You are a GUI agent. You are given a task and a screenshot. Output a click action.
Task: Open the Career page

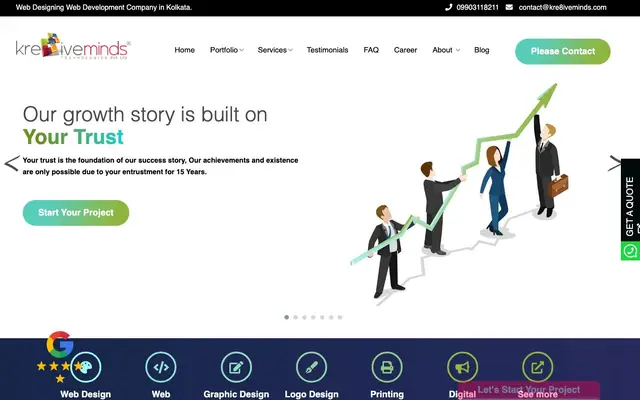click(405, 50)
